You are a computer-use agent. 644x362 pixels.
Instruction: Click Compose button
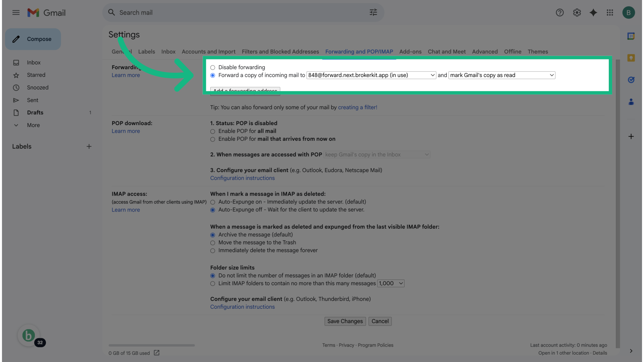33,39
